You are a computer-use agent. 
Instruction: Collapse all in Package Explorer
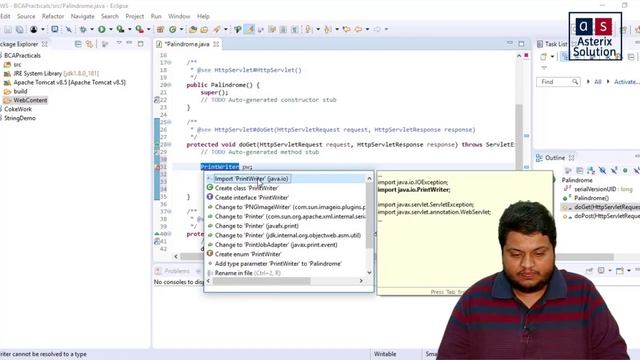tap(78, 44)
